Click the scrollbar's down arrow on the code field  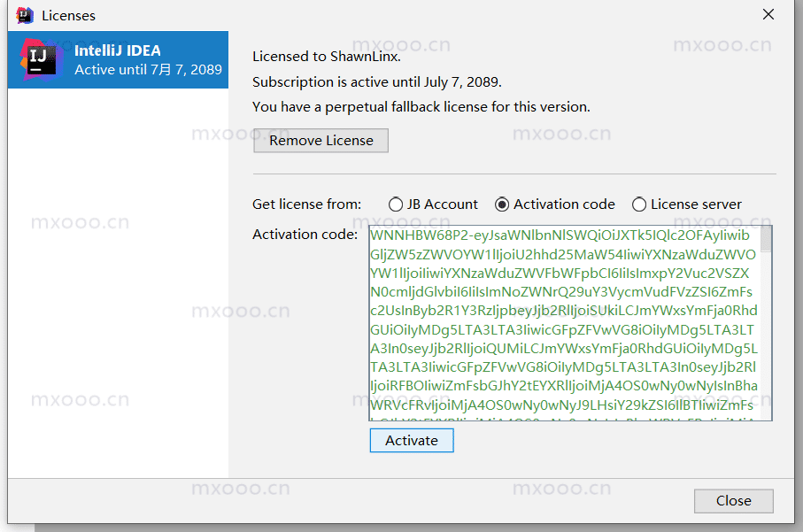pos(767,416)
